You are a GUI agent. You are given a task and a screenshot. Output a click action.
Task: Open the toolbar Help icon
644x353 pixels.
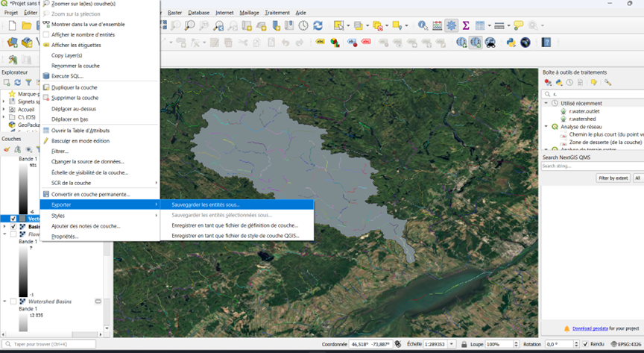tap(546, 43)
